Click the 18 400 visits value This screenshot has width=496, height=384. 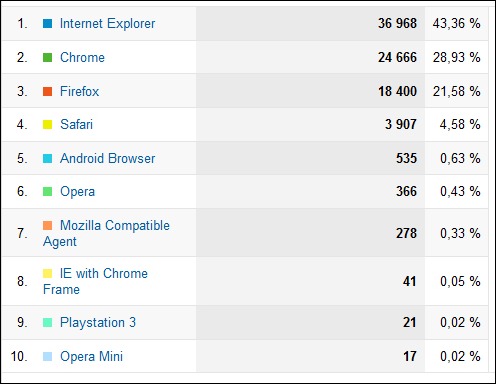[397, 91]
